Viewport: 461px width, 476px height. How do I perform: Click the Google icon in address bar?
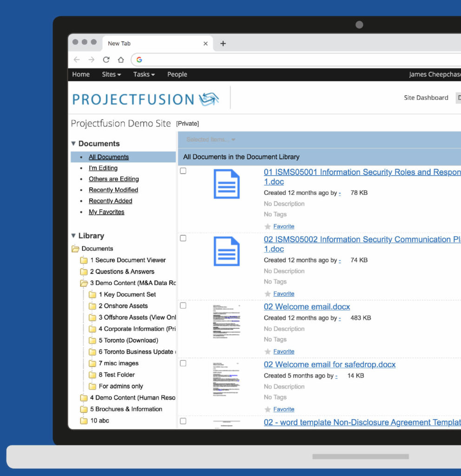(139, 59)
